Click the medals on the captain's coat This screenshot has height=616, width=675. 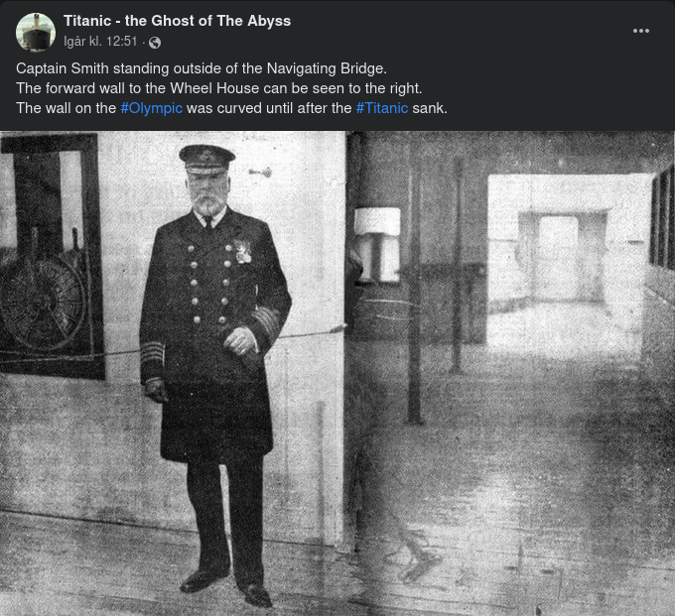(243, 251)
